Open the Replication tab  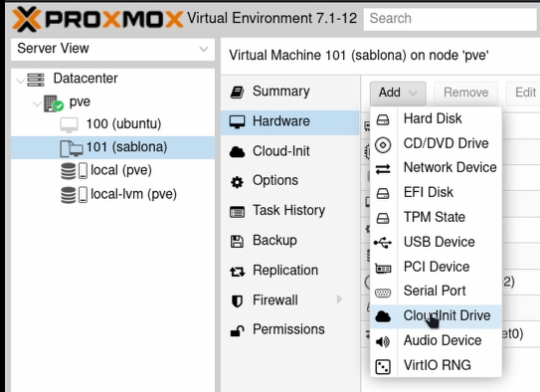click(290, 271)
